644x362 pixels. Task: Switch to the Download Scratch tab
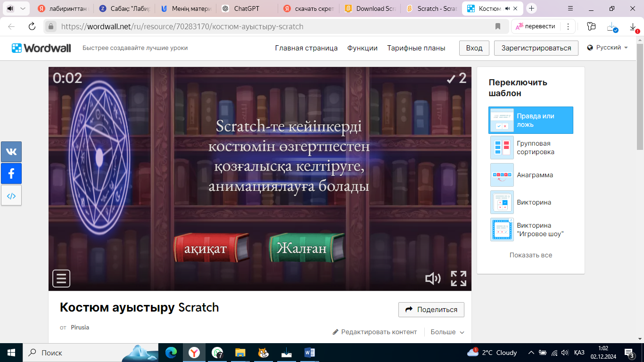click(370, 8)
